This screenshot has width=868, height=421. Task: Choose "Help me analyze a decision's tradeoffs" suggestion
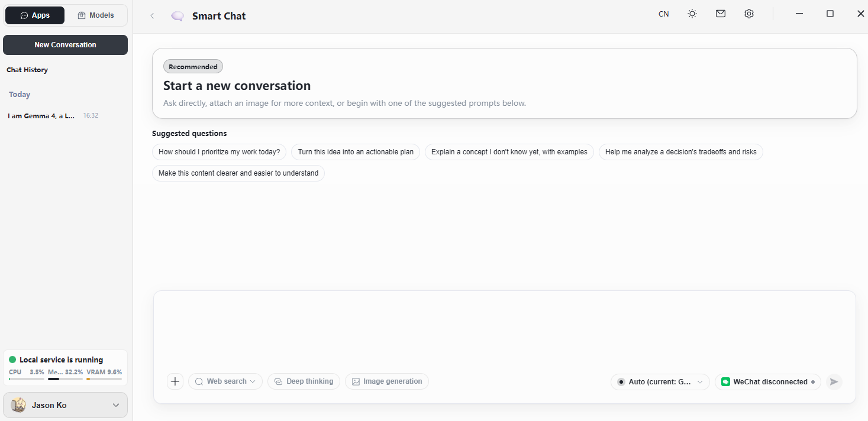681,152
